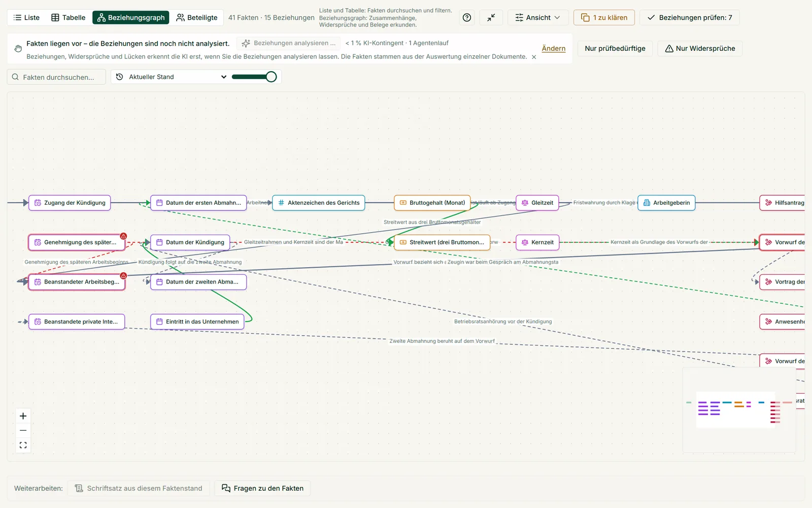Click the '1 zu klären' button
The width and height of the screenshot is (812, 508).
tap(604, 18)
